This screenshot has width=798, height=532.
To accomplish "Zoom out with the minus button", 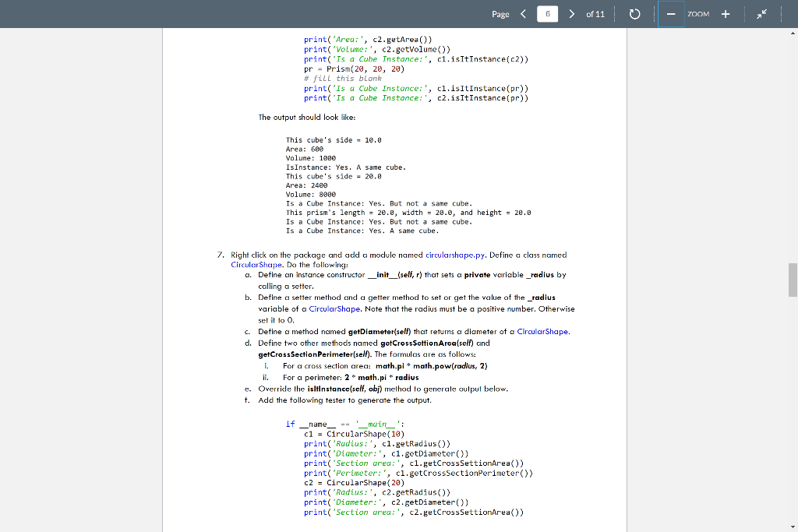I will point(671,14).
